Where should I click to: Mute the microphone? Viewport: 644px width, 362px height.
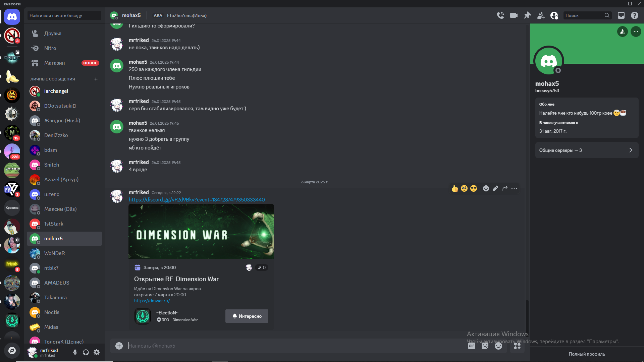pos(75,352)
